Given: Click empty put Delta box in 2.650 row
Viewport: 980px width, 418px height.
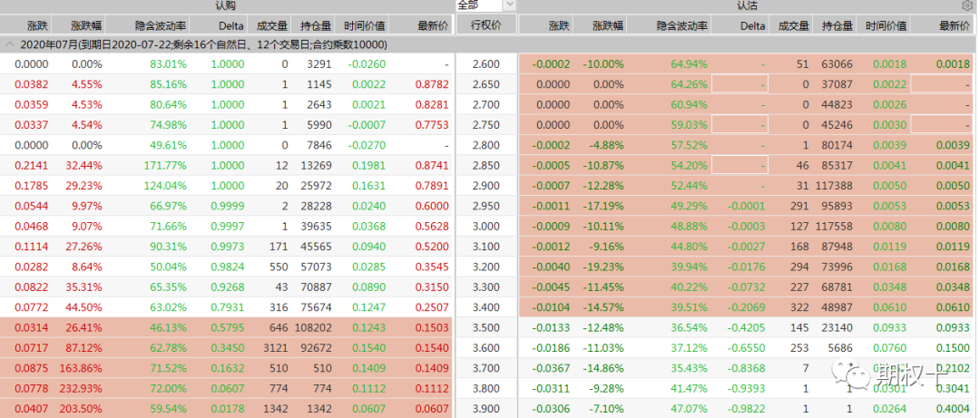Looking at the screenshot, I should point(740,84).
